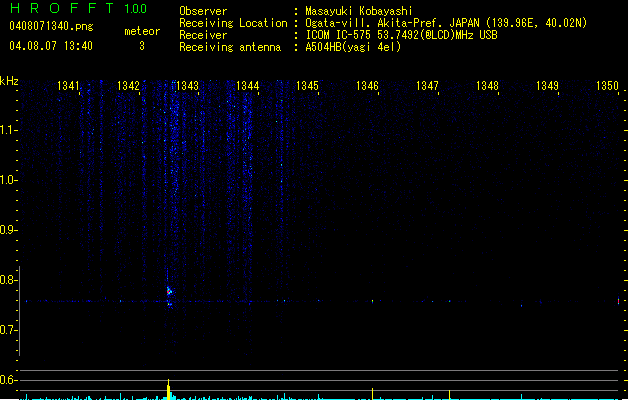Click the 0.9 frequency axis label
This screenshot has width=629, height=400.
tap(8, 230)
